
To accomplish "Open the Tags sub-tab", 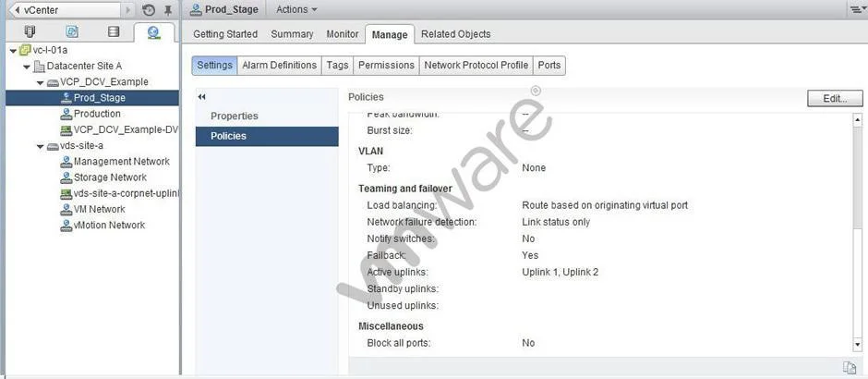I will point(337,65).
